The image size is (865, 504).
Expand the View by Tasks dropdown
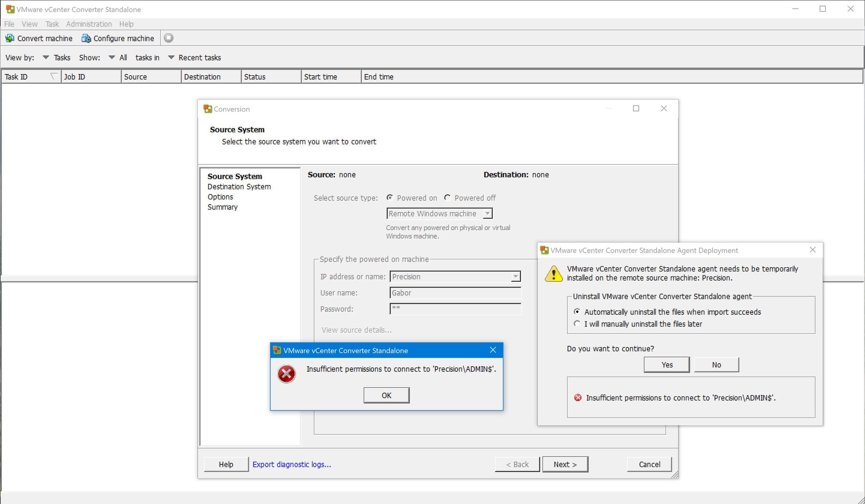coord(46,57)
